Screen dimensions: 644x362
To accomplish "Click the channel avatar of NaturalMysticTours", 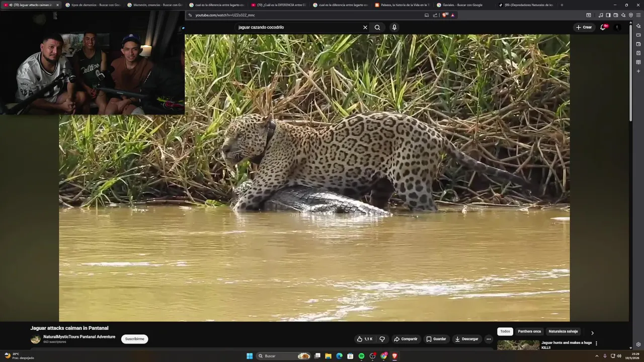I will [x=35, y=339].
